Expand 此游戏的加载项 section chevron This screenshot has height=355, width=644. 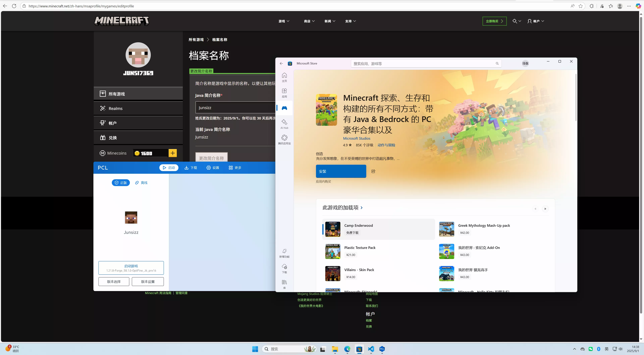[x=362, y=208]
